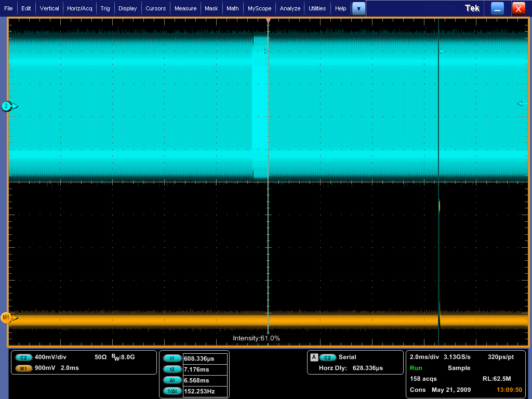Click the C2 channel badge in readout

[x=23, y=357]
